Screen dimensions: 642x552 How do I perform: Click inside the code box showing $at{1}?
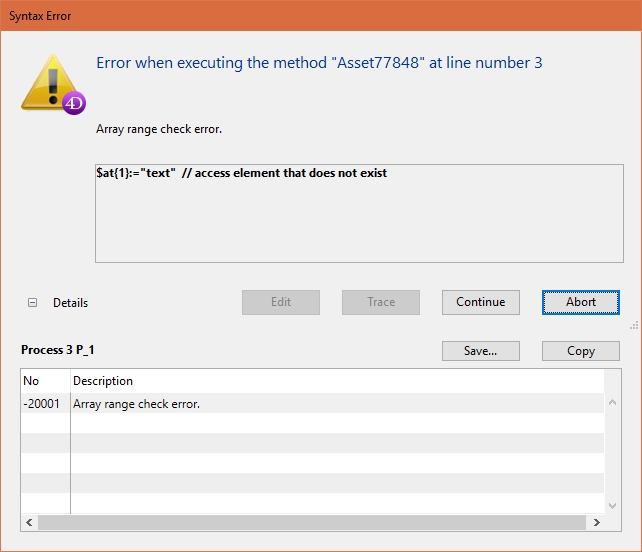point(358,213)
